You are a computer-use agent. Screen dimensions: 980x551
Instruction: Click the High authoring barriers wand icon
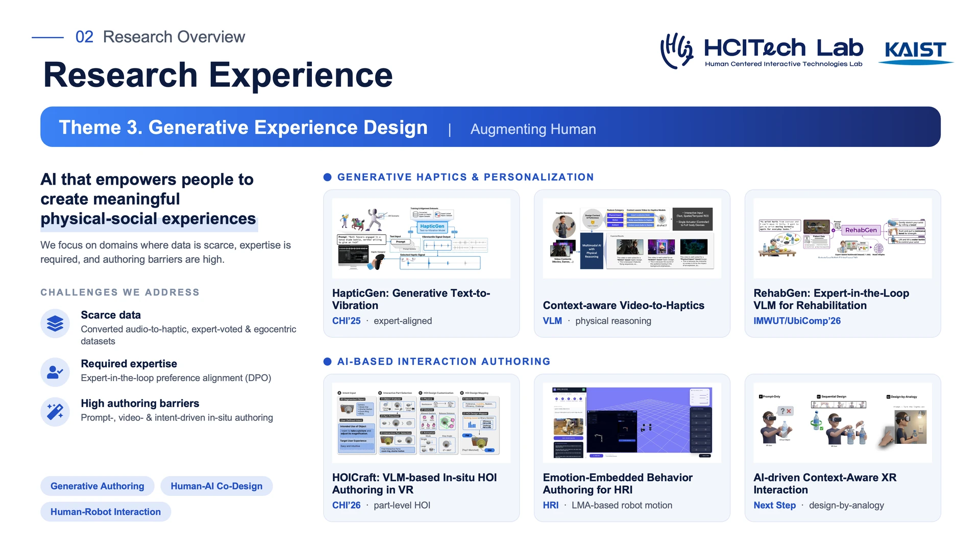(x=55, y=412)
